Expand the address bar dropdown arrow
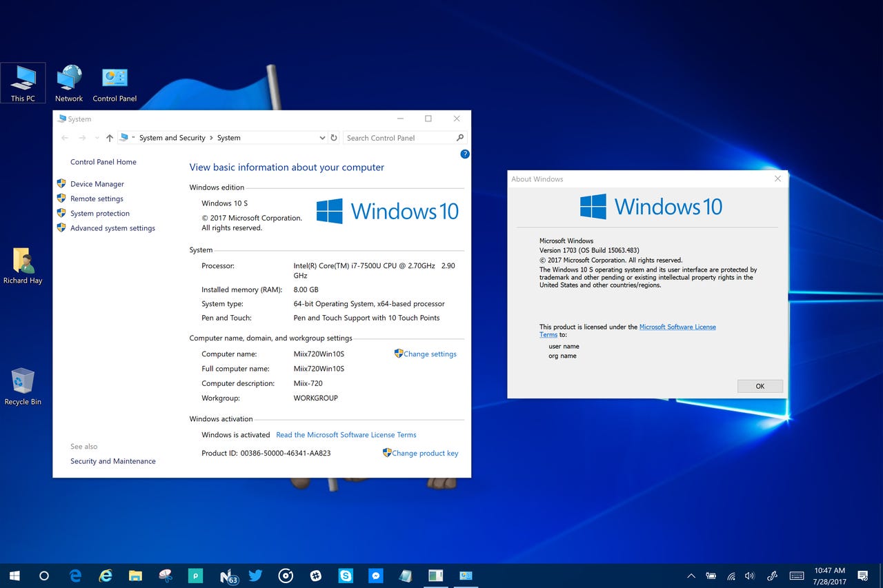Screen dimensions: 883x588 [321, 137]
